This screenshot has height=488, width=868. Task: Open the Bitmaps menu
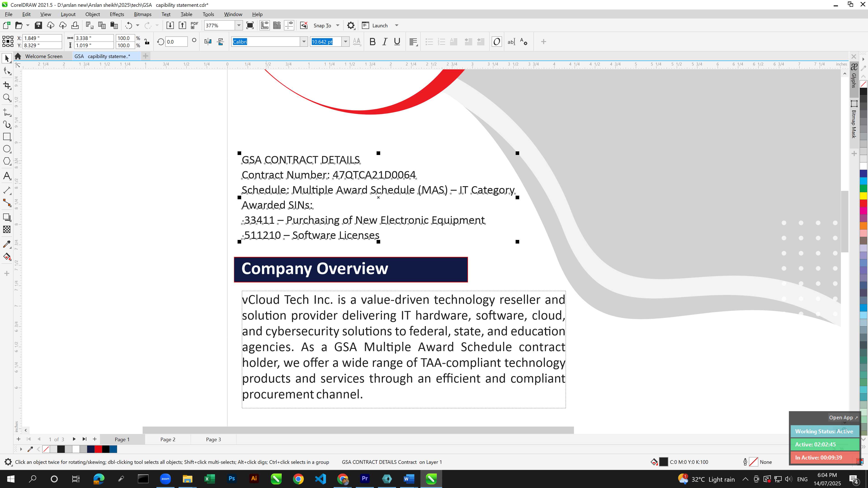pyautogui.click(x=142, y=14)
